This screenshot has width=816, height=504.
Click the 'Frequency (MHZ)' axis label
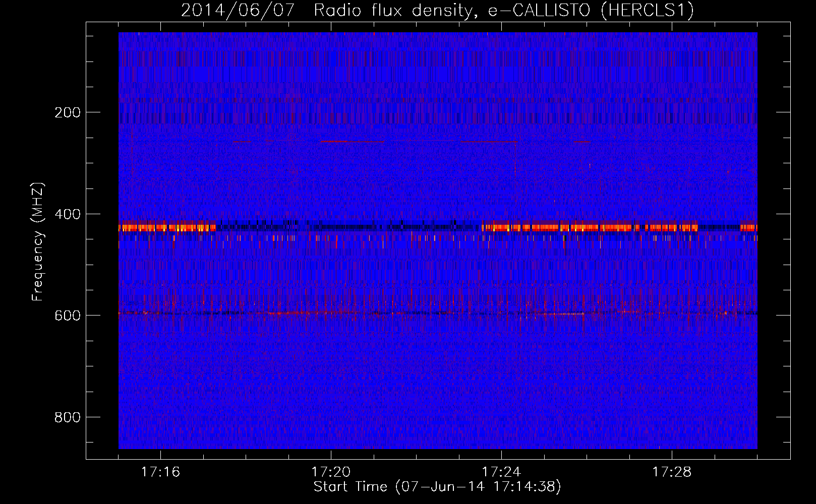(38, 241)
